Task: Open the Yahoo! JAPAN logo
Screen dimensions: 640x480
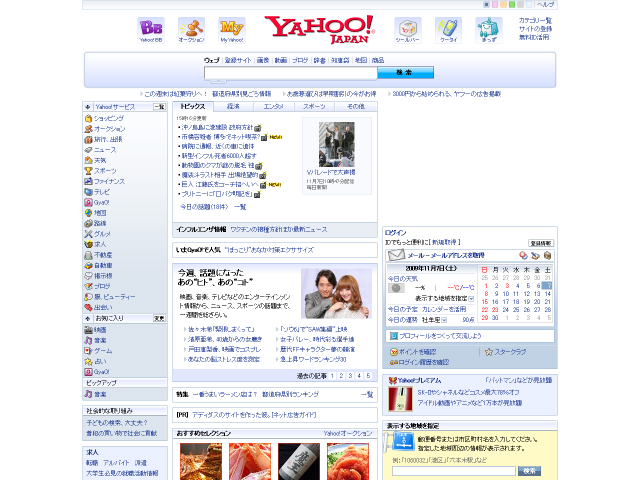Action: tap(320, 29)
